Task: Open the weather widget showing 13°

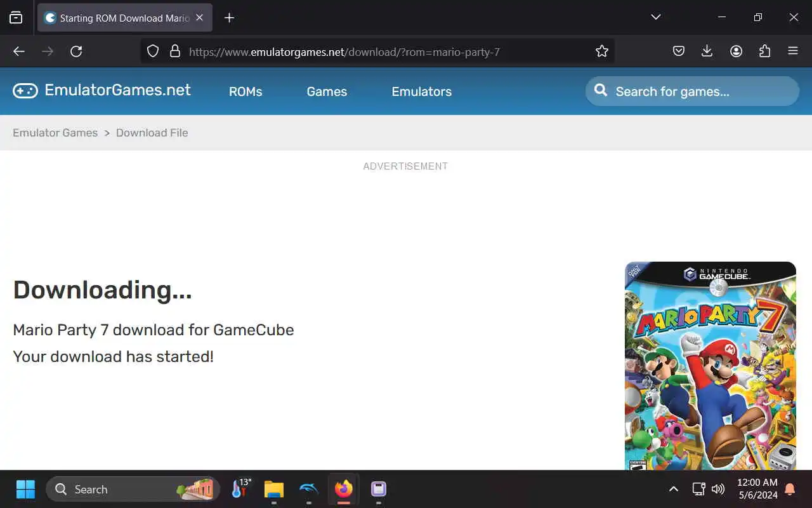Action: pyautogui.click(x=241, y=489)
